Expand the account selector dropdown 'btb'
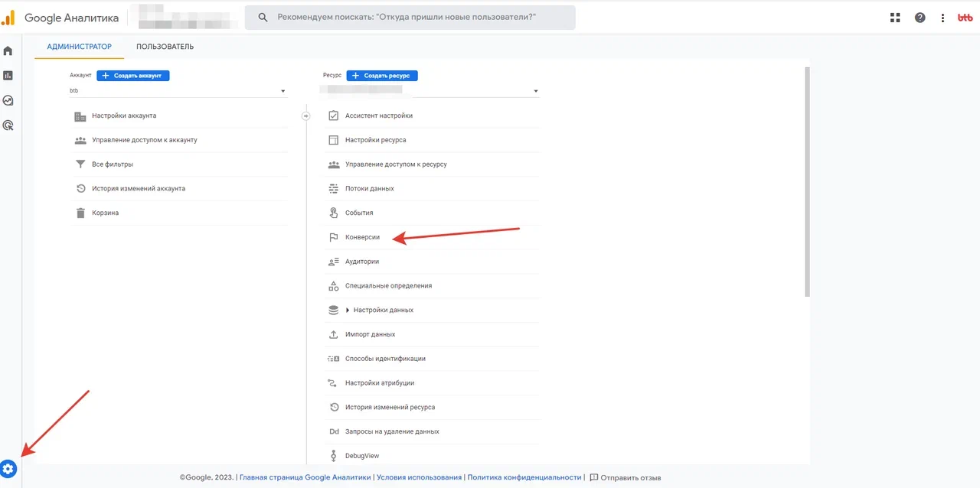 pos(178,91)
